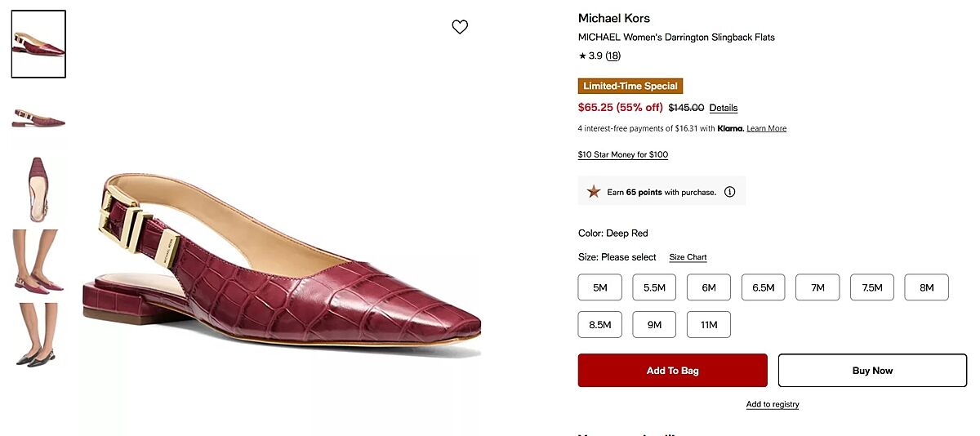The width and height of the screenshot is (980, 436).
Task: Open the Size Chart link
Action: point(688,257)
